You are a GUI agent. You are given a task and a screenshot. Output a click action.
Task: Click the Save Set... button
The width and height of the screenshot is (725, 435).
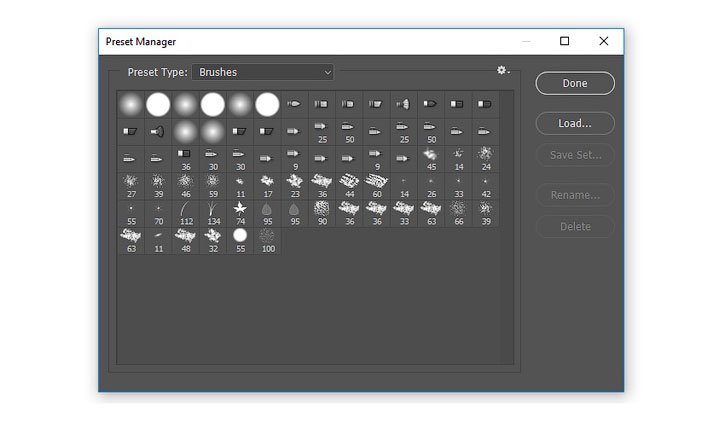(575, 155)
